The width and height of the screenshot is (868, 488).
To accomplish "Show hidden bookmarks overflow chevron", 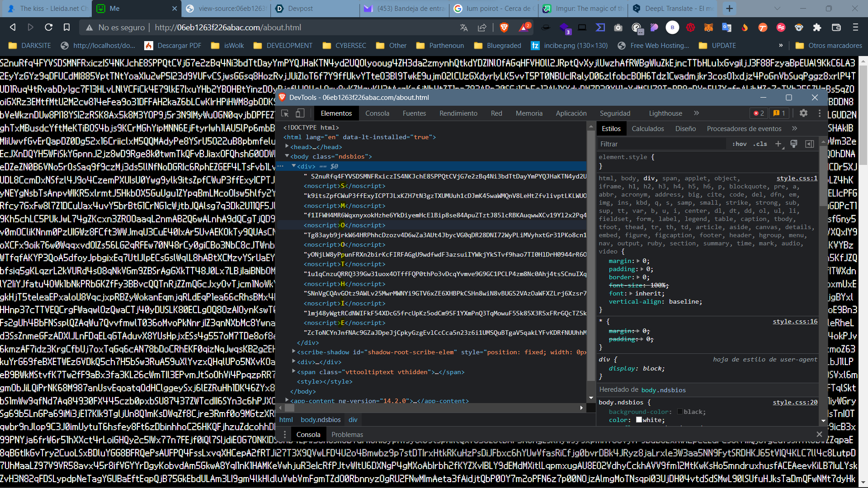I will click(x=781, y=46).
